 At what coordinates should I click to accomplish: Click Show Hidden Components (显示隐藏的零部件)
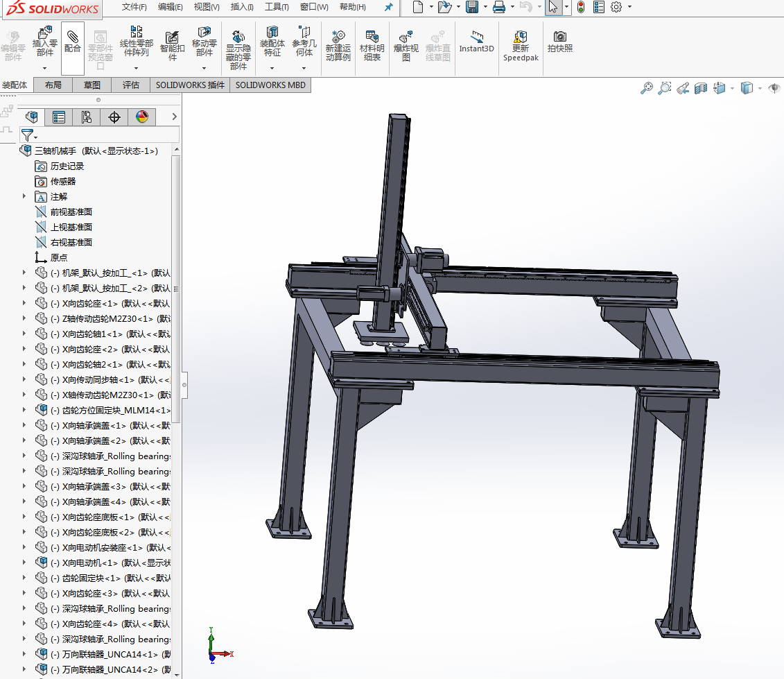(238, 49)
